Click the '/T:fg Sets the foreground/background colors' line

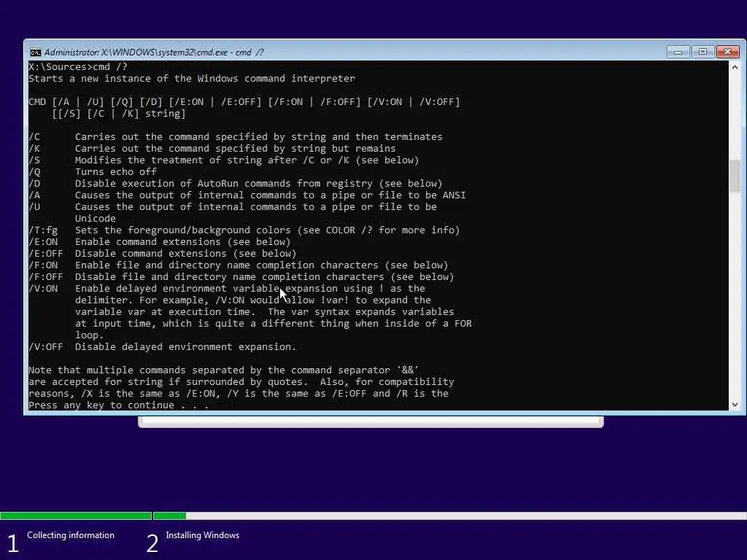(244, 230)
